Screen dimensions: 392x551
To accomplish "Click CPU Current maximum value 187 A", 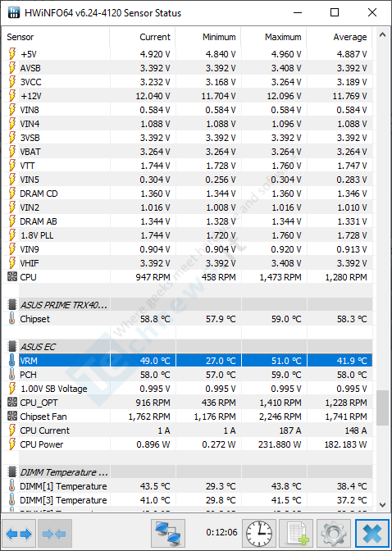I will [x=290, y=430].
